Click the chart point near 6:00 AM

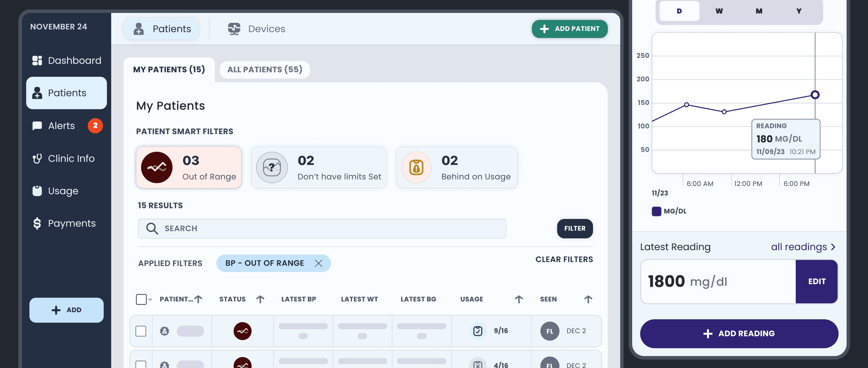point(686,105)
